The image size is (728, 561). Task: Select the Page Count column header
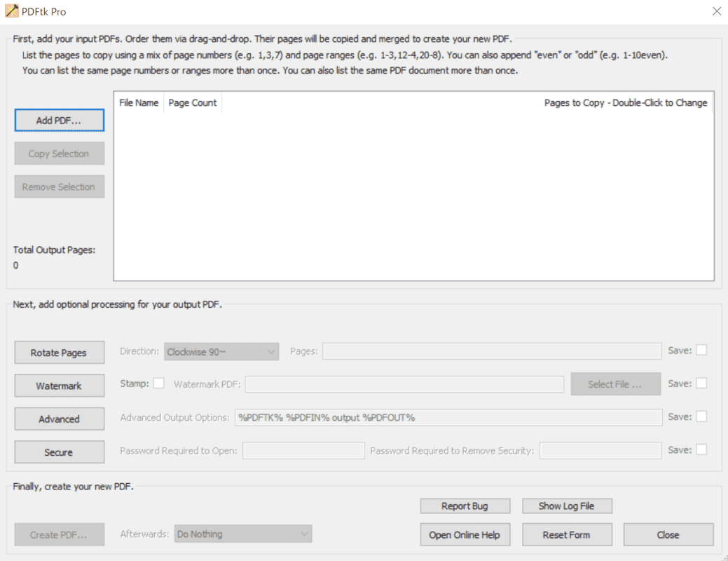pos(192,102)
